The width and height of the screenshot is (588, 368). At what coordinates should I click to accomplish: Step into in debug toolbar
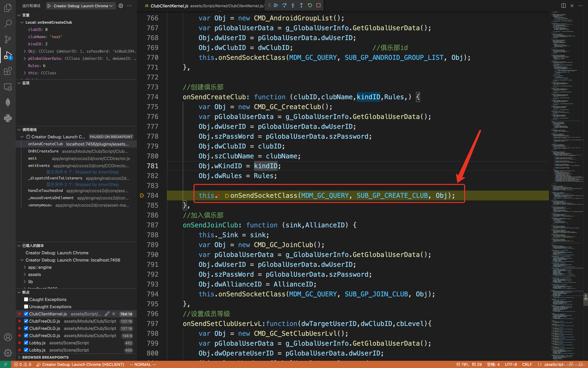point(293,5)
